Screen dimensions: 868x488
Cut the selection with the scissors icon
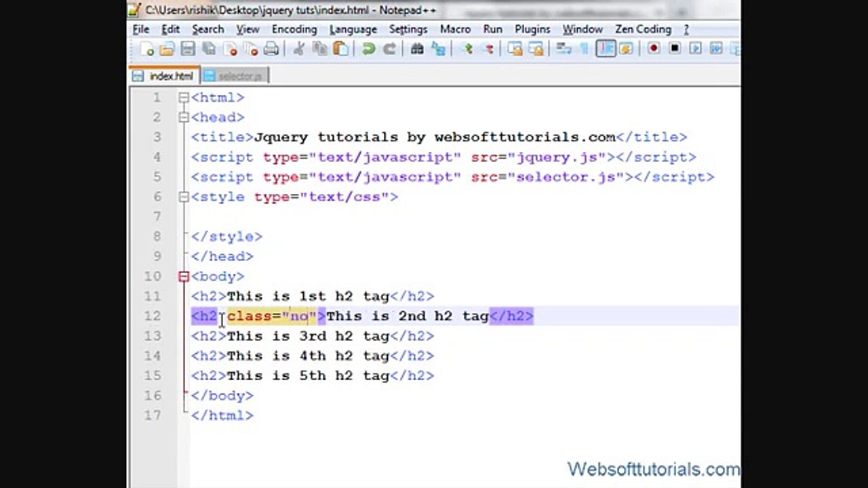tap(298, 49)
